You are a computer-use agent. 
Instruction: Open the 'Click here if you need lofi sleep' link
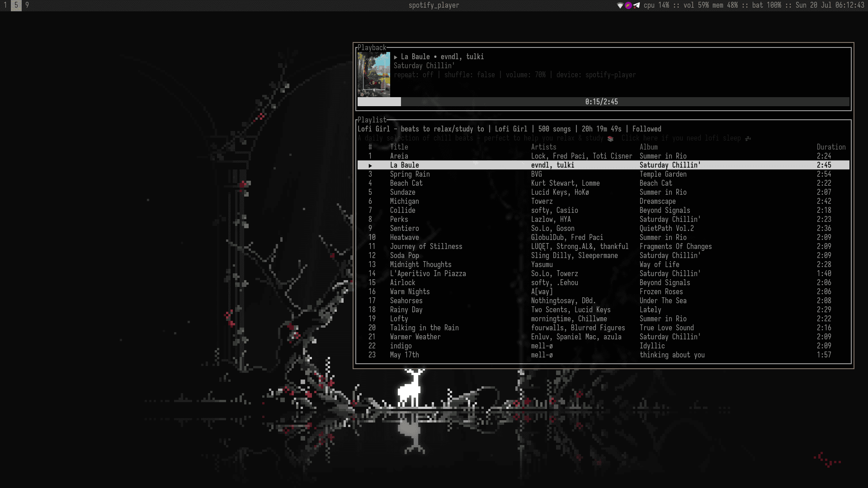pyautogui.click(x=680, y=138)
